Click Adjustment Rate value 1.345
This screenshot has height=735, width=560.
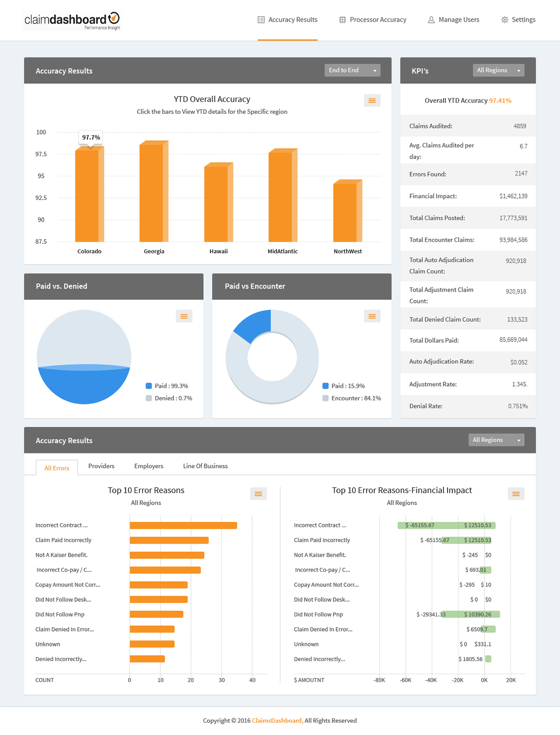[520, 384]
